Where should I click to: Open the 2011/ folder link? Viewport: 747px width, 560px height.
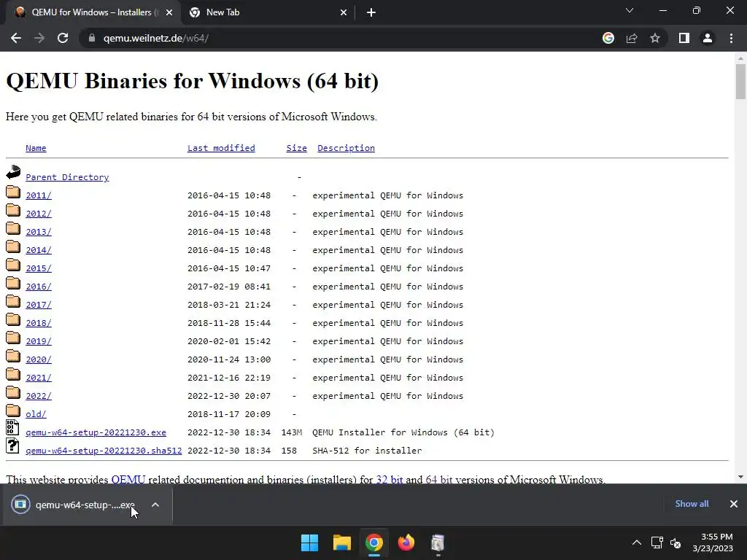39,195
